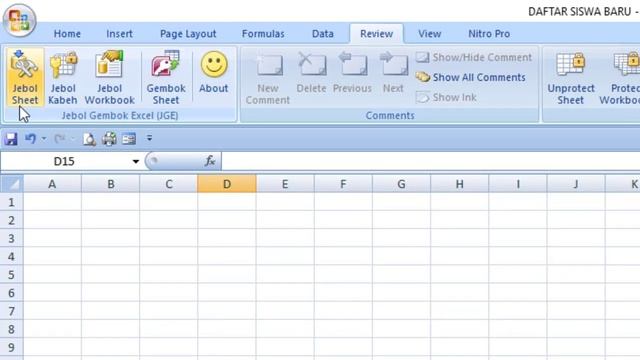640x360 pixels.
Task: Select the Review tab
Action: (x=376, y=34)
